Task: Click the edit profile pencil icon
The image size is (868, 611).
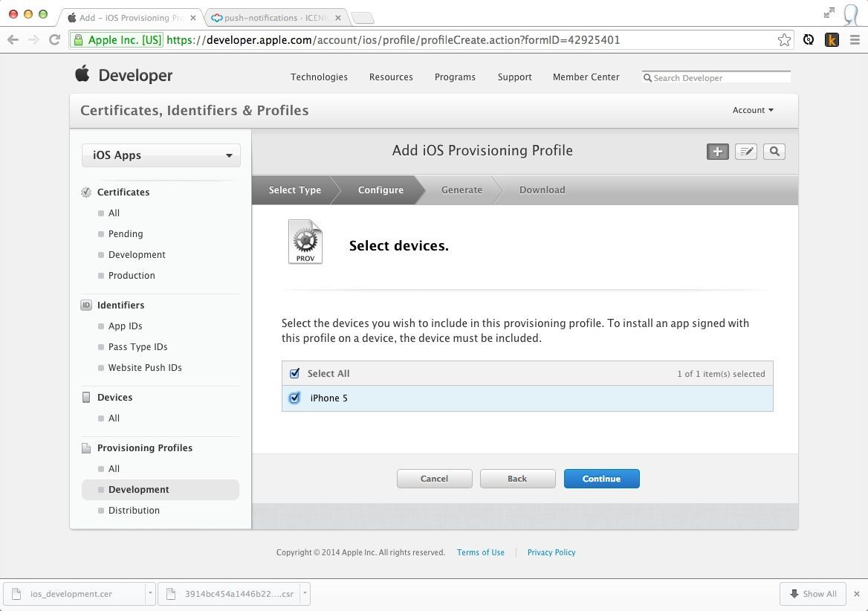Action: pyautogui.click(x=745, y=152)
